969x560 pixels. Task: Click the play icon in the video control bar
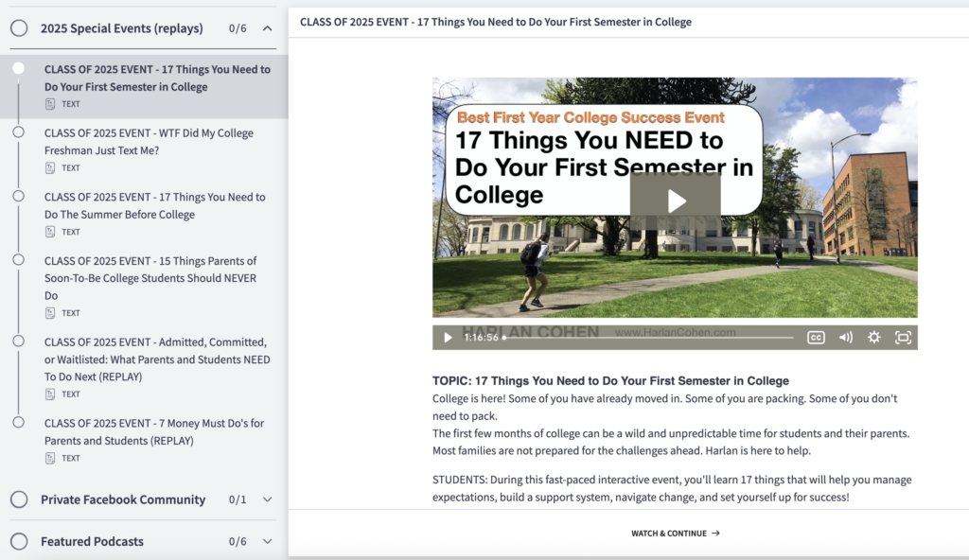tap(447, 337)
